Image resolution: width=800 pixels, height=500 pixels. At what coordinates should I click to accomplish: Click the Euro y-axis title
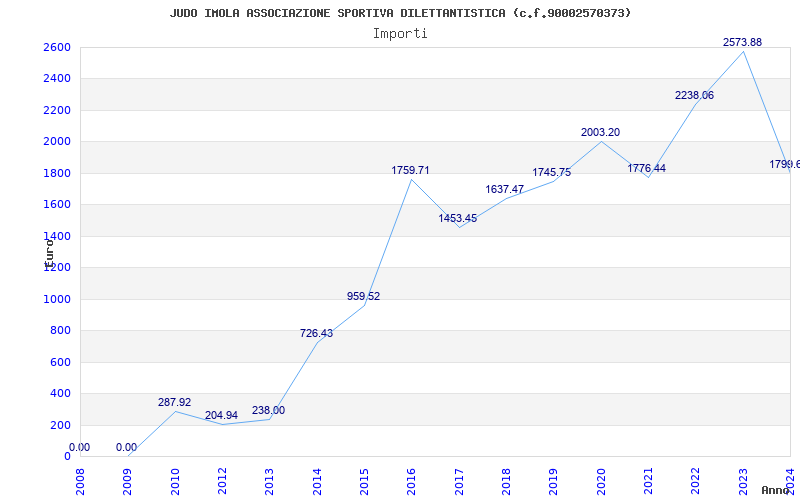49,253
